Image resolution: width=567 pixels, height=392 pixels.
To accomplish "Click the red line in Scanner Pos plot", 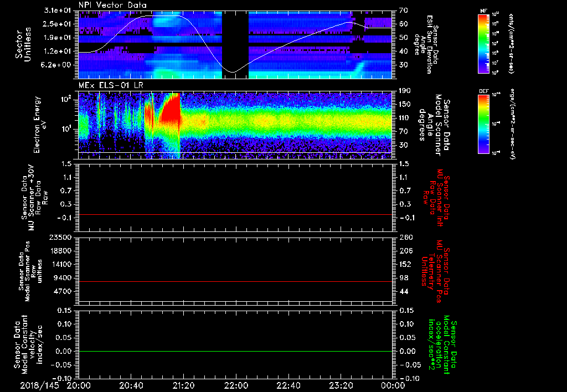I will [x=235, y=281].
